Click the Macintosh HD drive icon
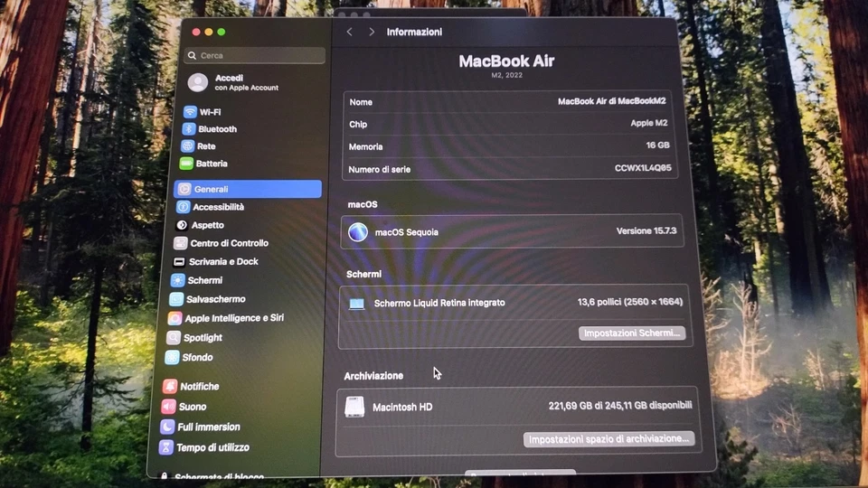The width and height of the screenshot is (868, 488). 354,407
